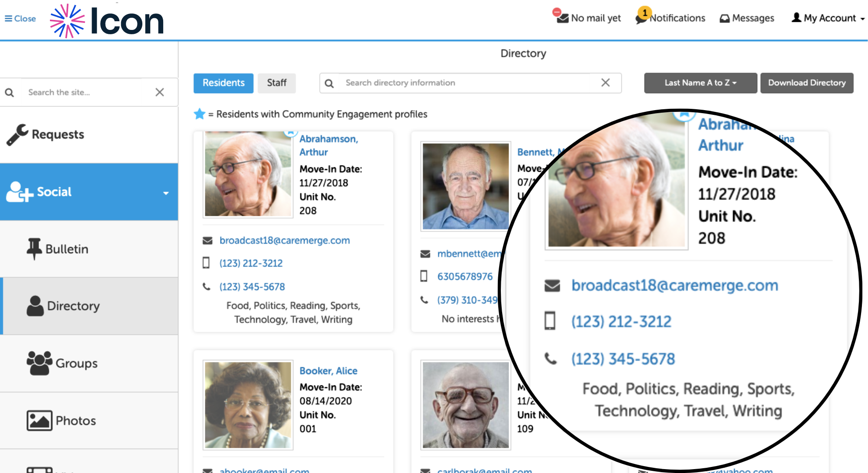Click the Photos image icon in sidebar

tap(38, 420)
